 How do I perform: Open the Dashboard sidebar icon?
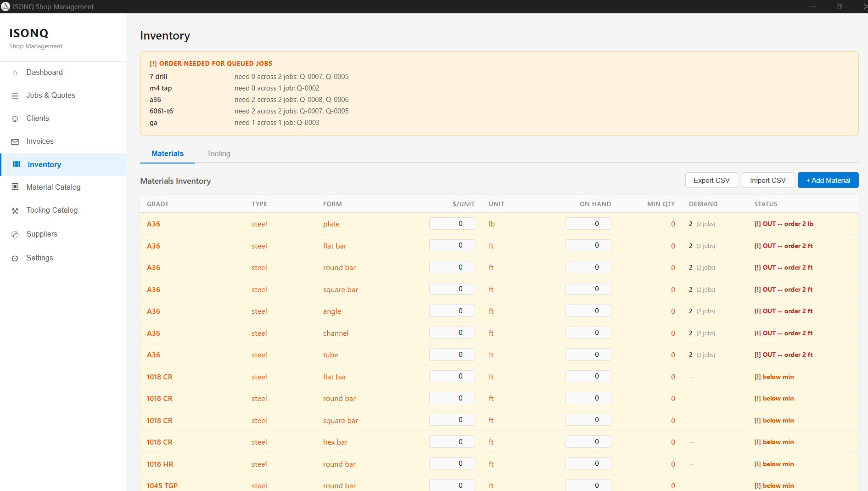pyautogui.click(x=14, y=72)
